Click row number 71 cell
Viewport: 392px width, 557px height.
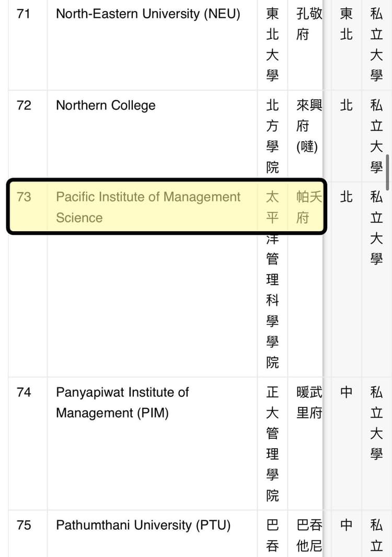[x=24, y=14]
